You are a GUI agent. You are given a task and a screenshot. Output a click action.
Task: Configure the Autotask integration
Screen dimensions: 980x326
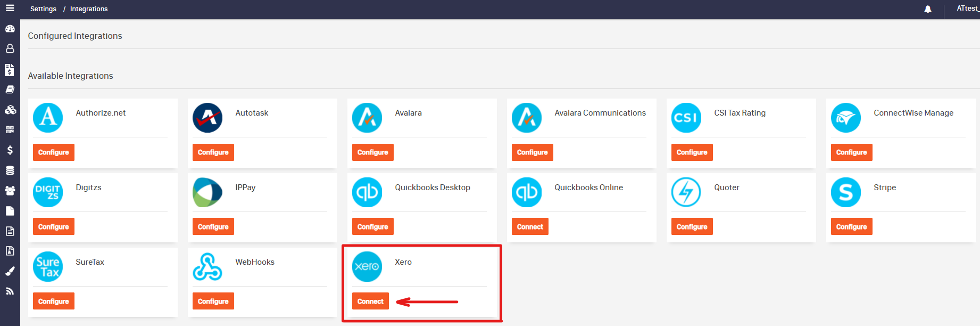click(213, 152)
